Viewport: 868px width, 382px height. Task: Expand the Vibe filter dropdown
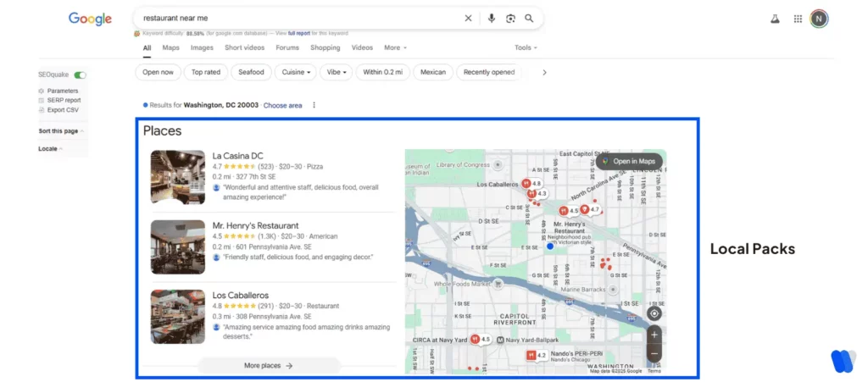336,73
